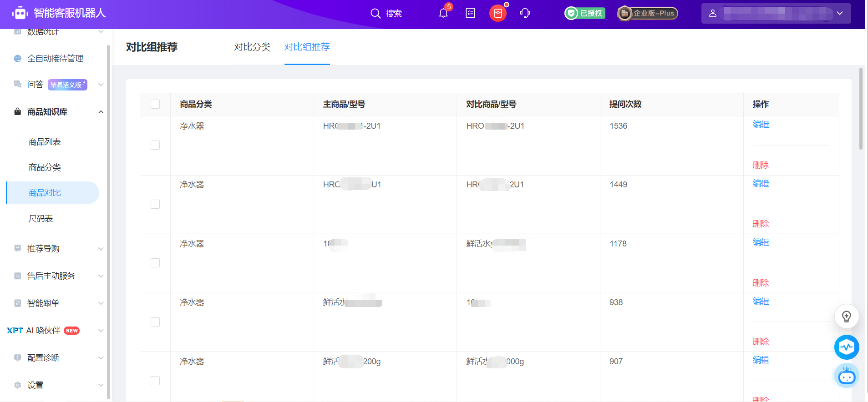Click the robot logo icon in header
This screenshot has width=868, height=402.
point(20,13)
